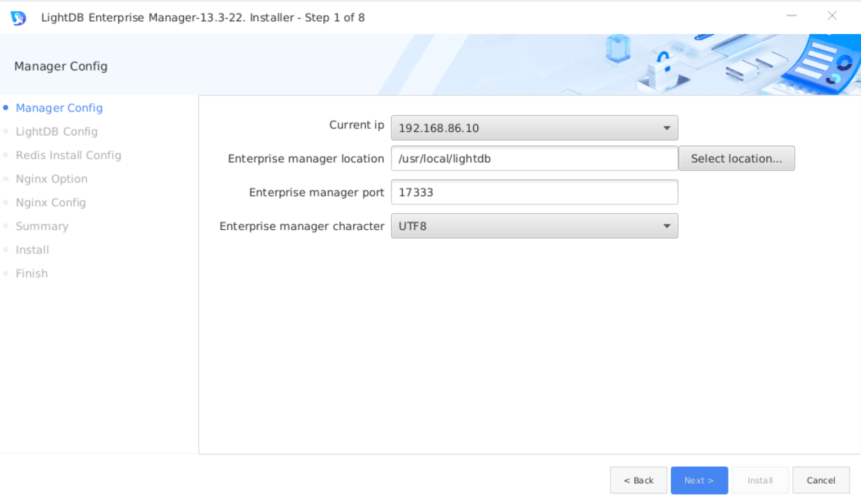The height and width of the screenshot is (504, 861).
Task: Select Manager Config step in sidebar
Action: point(59,108)
